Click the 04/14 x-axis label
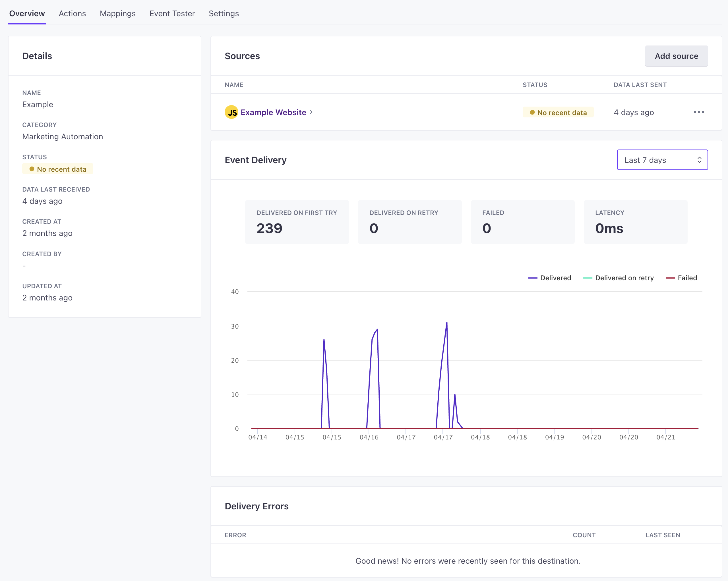The image size is (728, 581). (258, 437)
